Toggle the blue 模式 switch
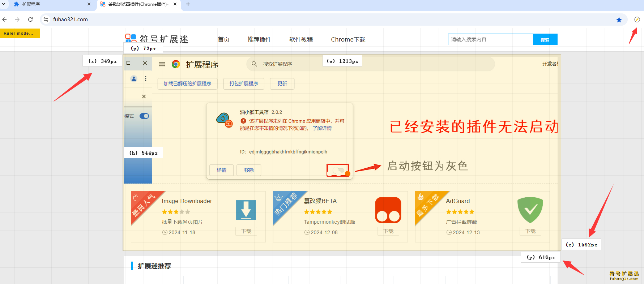Image resolution: width=644 pixels, height=284 pixels. (x=144, y=116)
